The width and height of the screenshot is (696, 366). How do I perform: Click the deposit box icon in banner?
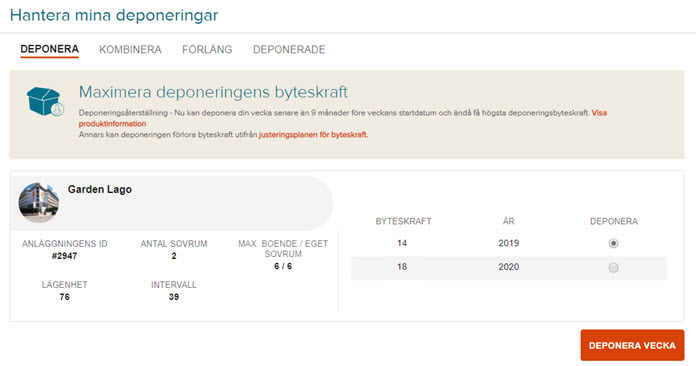tap(45, 102)
